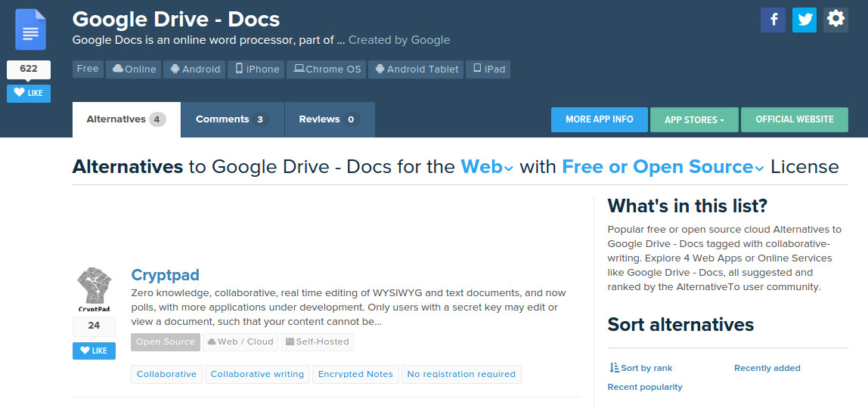Like the Cryptpad alternative

[94, 351]
